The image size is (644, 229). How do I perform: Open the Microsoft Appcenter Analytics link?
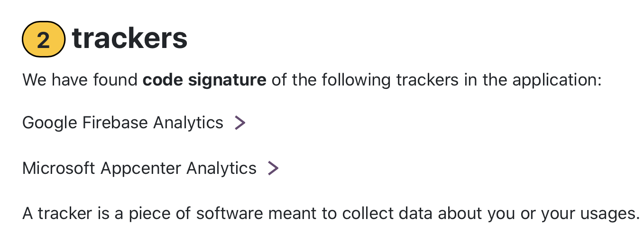pos(139,168)
